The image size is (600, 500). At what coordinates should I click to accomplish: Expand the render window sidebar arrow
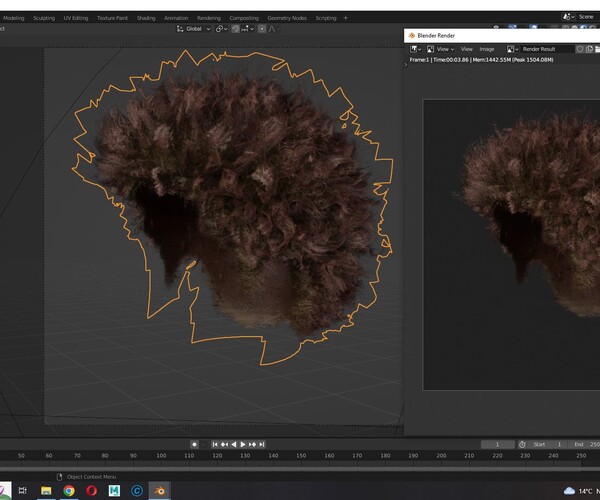406,65
